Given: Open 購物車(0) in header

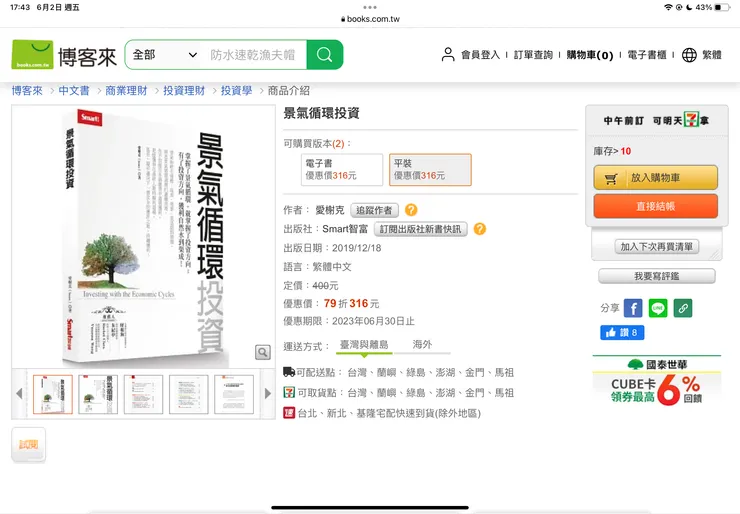Looking at the screenshot, I should (x=590, y=55).
